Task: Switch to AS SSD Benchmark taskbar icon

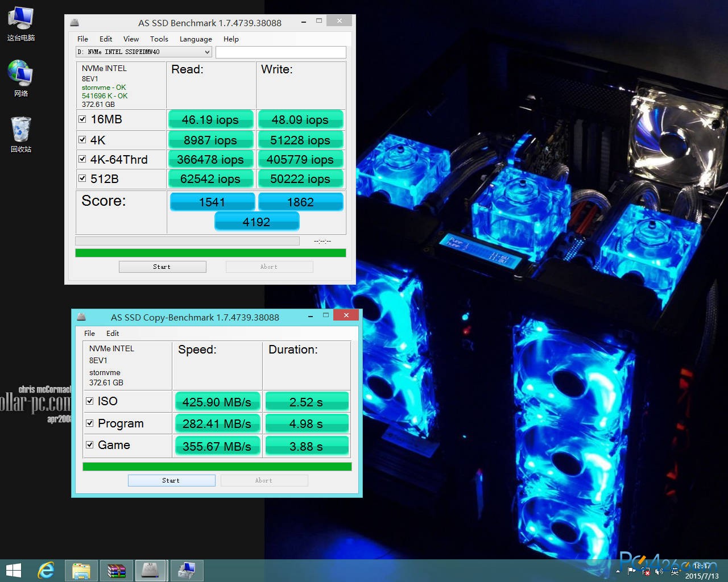Action: pyautogui.click(x=151, y=570)
